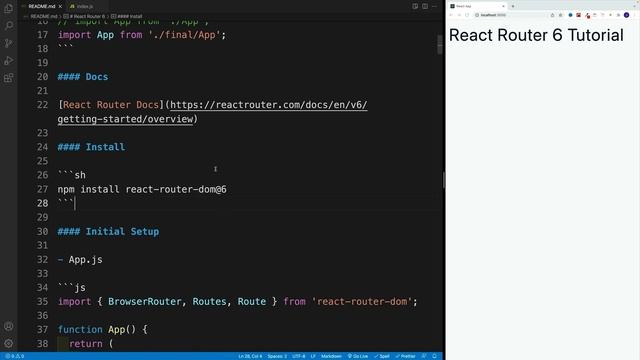The image size is (640, 360).
Task: Open the notifications bell in status bar
Action: point(434,356)
